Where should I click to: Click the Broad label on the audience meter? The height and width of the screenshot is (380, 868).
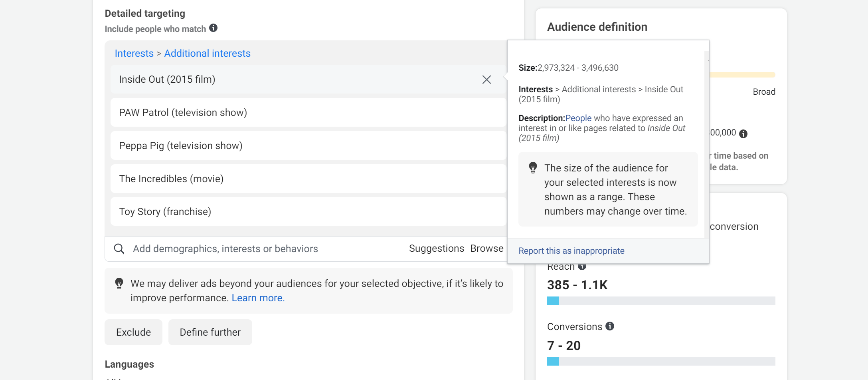pos(764,92)
